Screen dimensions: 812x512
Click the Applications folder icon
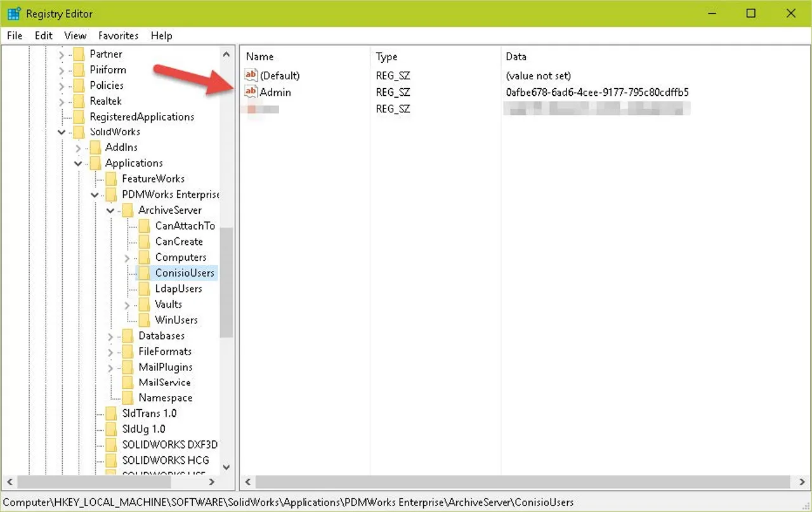click(95, 163)
